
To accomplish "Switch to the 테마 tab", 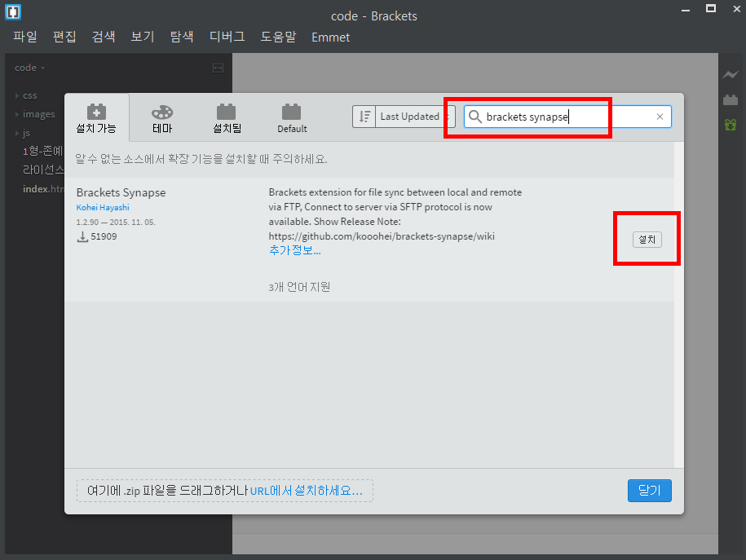I will pyautogui.click(x=161, y=118).
